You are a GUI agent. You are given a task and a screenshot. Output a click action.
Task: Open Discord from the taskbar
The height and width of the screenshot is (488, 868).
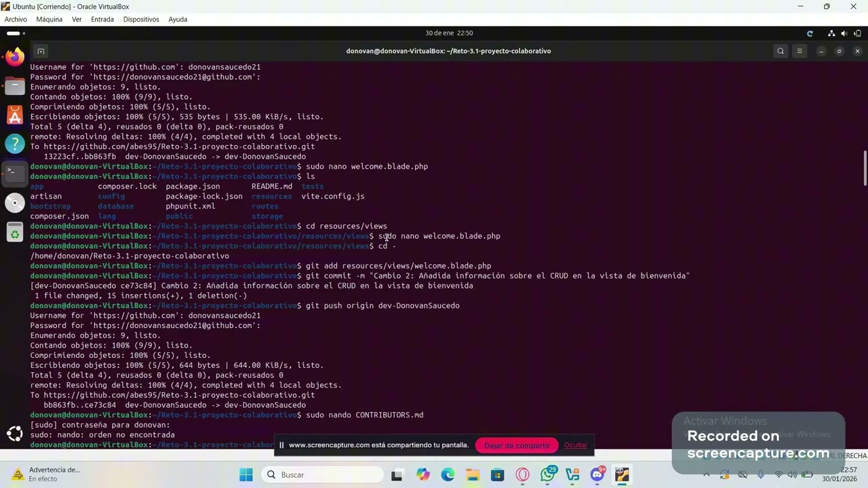click(597, 474)
